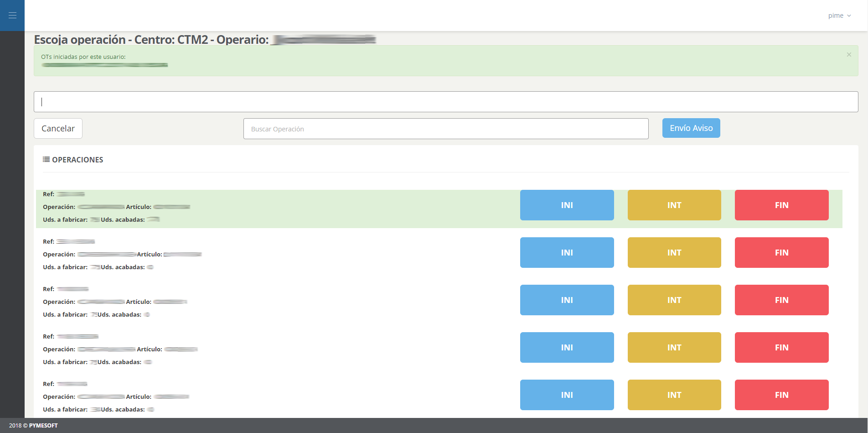Click the Envío Aviso button
The height and width of the screenshot is (433, 868).
click(x=691, y=128)
